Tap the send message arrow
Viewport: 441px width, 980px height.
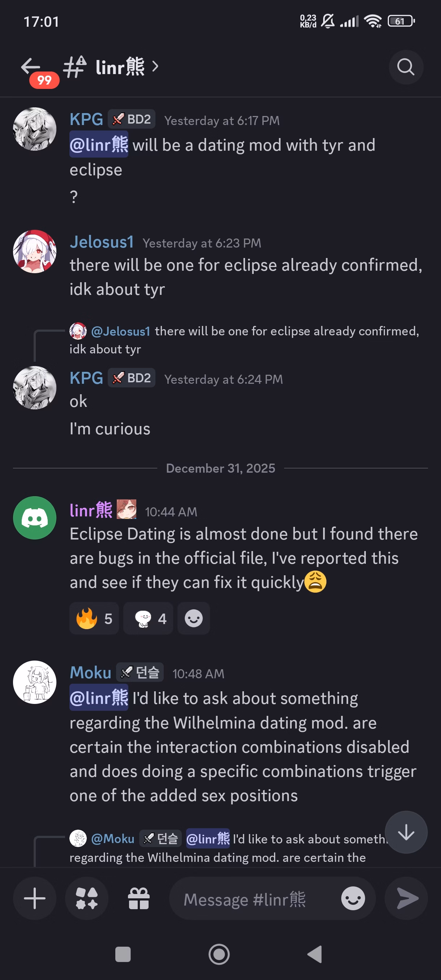406,898
